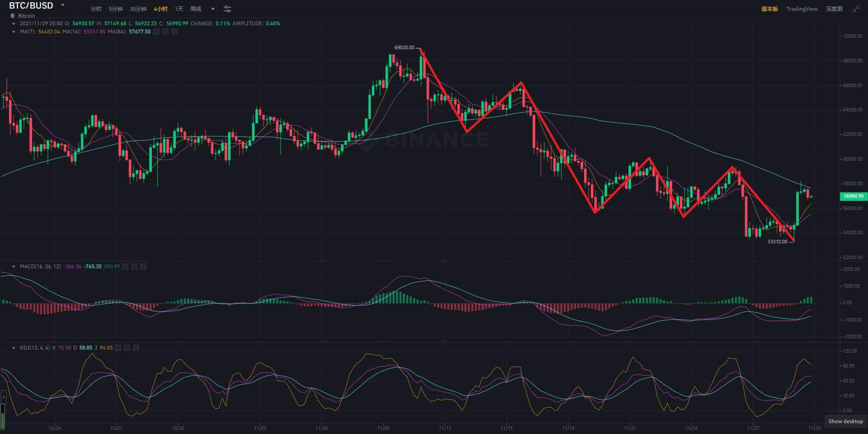Exit fullscreen using the collapse arrows icon
Screen dimensions: 868x434
pos(856,9)
